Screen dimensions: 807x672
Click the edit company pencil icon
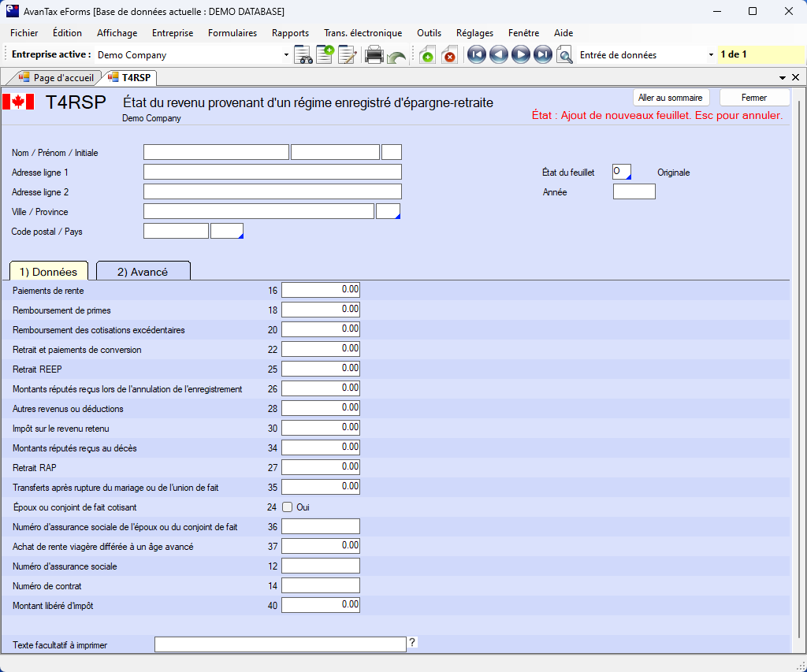pyautogui.click(x=347, y=55)
